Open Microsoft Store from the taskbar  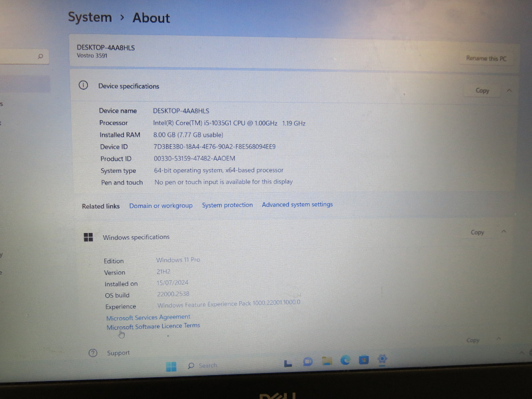364,359
